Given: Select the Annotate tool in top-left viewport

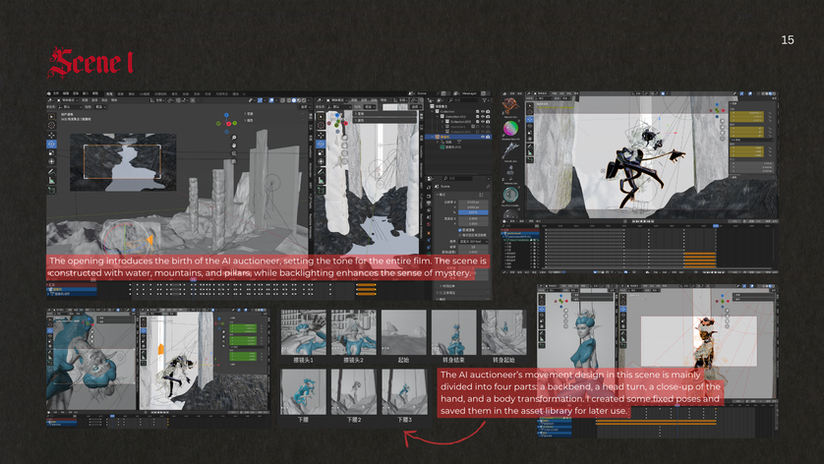Looking at the screenshot, I should pyautogui.click(x=52, y=172).
